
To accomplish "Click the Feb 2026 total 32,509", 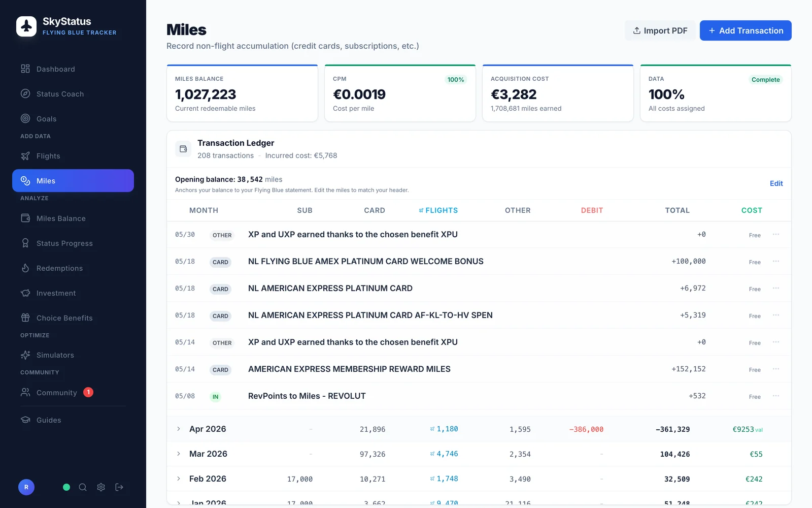I will click(x=677, y=479).
